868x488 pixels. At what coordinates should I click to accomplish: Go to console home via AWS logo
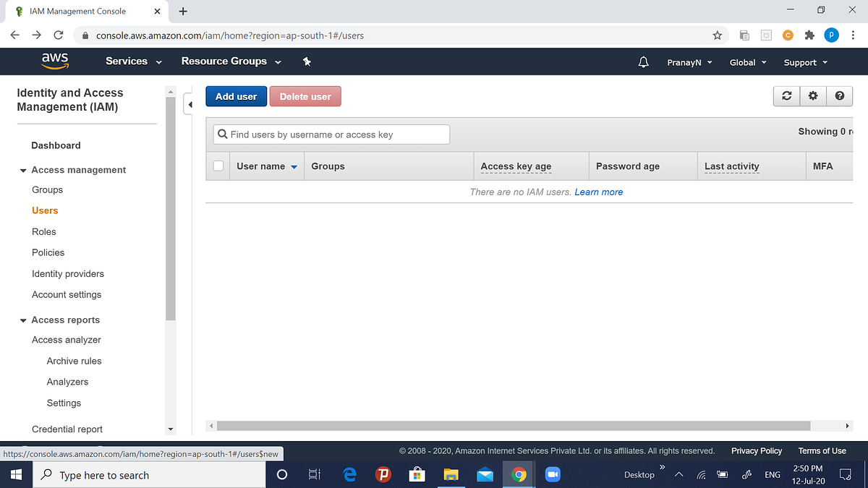click(55, 61)
